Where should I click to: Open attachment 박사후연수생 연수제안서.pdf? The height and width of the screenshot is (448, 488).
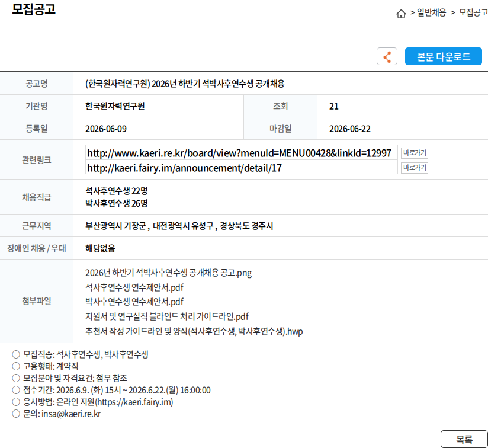pos(134,302)
